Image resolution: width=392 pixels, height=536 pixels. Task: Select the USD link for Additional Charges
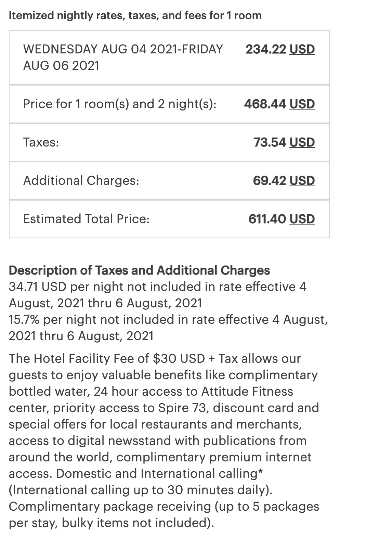click(x=302, y=181)
